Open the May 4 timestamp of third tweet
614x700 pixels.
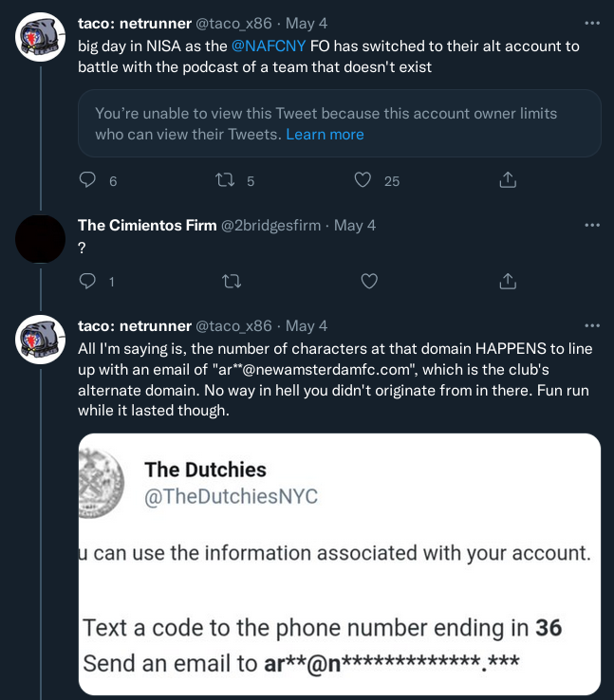tap(307, 326)
